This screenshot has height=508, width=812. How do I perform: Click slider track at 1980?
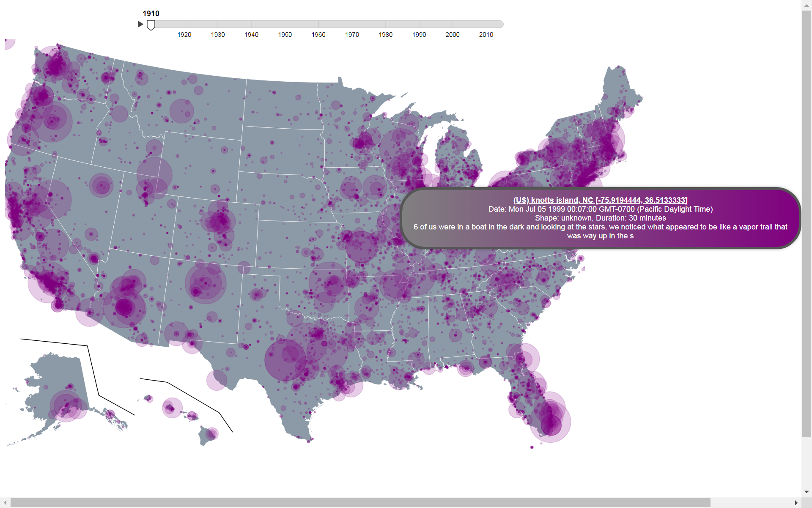point(385,24)
